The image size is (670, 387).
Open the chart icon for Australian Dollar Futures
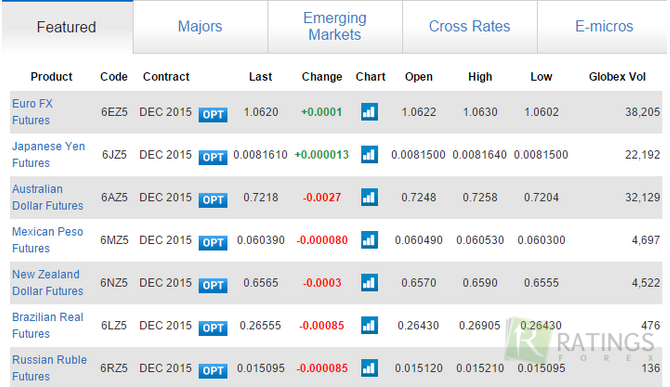(369, 197)
